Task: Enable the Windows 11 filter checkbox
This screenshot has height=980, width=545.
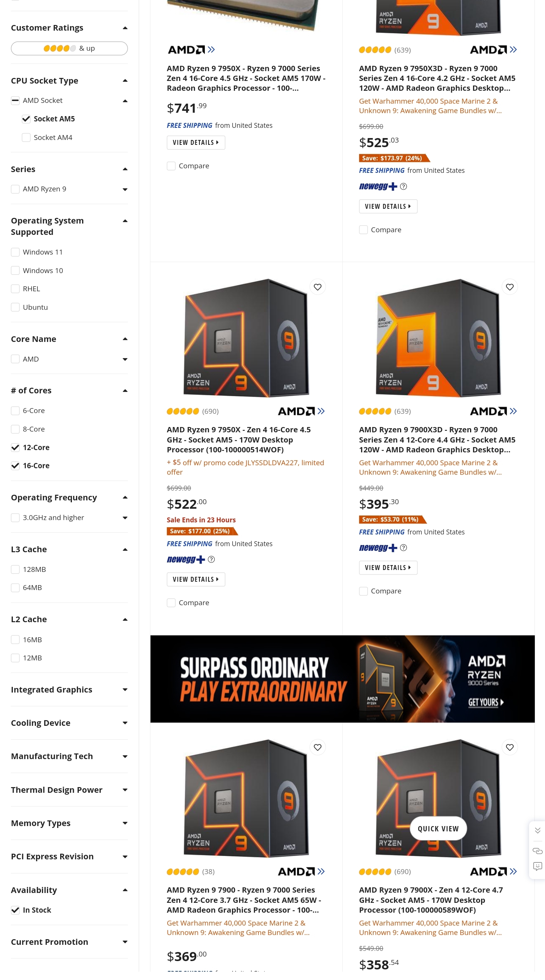Action: 15,252
